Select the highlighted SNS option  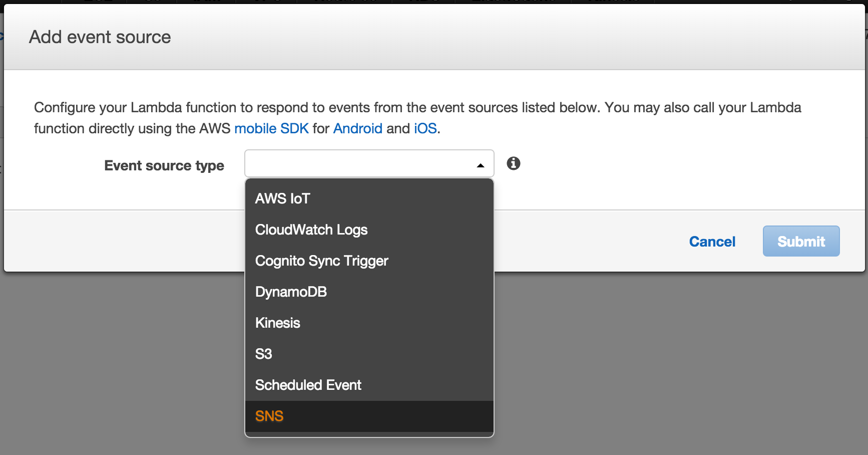[x=269, y=416]
